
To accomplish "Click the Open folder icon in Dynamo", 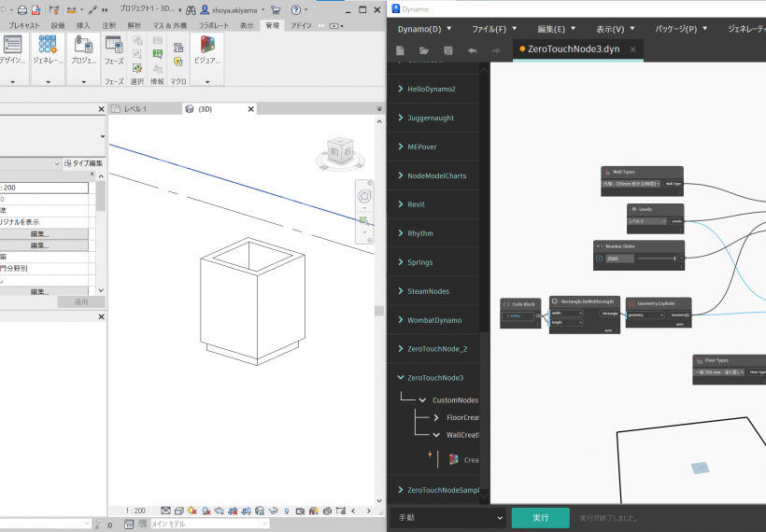I will 424,50.
